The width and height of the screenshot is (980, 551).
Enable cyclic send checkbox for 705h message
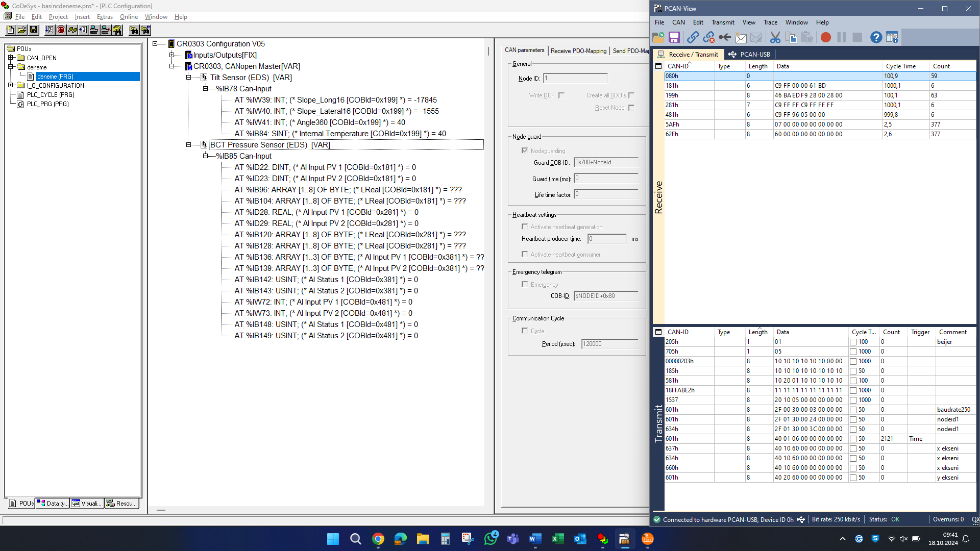(x=853, y=352)
